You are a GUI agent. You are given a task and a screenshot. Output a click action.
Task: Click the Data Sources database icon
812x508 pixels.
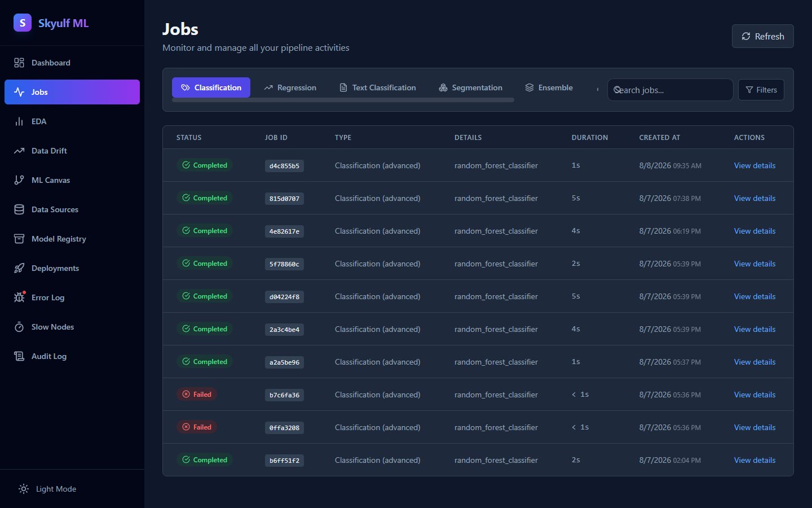coord(19,209)
